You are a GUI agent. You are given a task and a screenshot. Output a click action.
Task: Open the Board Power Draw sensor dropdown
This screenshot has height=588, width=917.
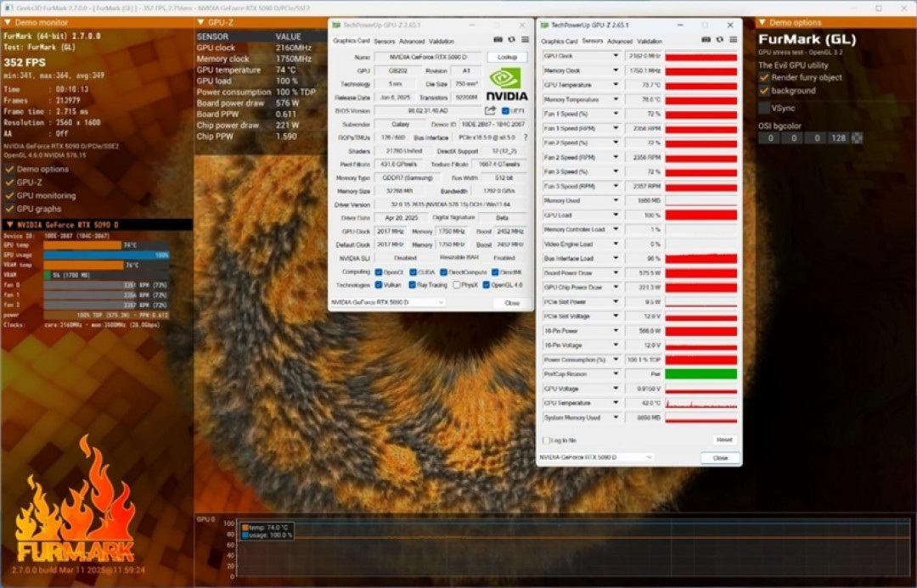616,273
